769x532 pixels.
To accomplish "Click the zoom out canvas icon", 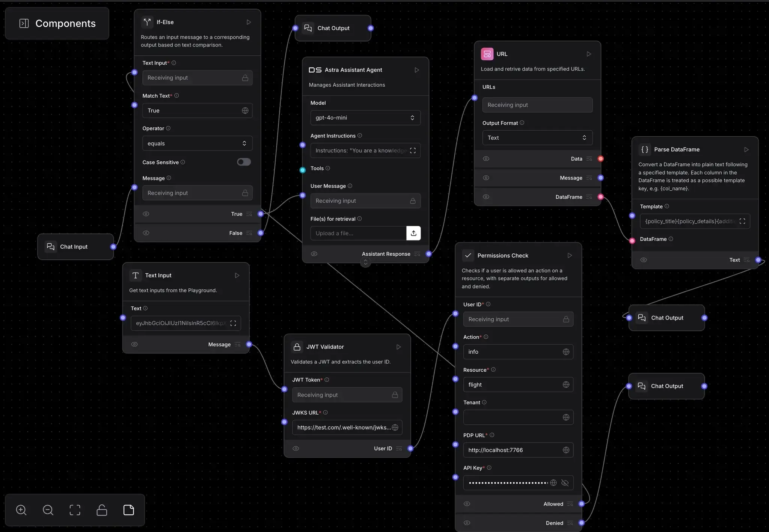I will [x=48, y=510].
